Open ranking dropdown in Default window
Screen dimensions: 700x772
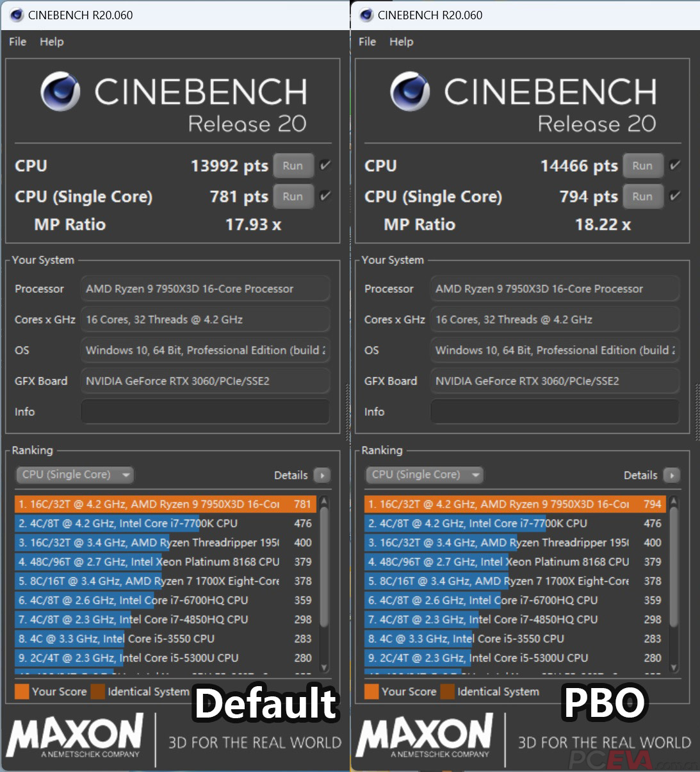(75, 475)
